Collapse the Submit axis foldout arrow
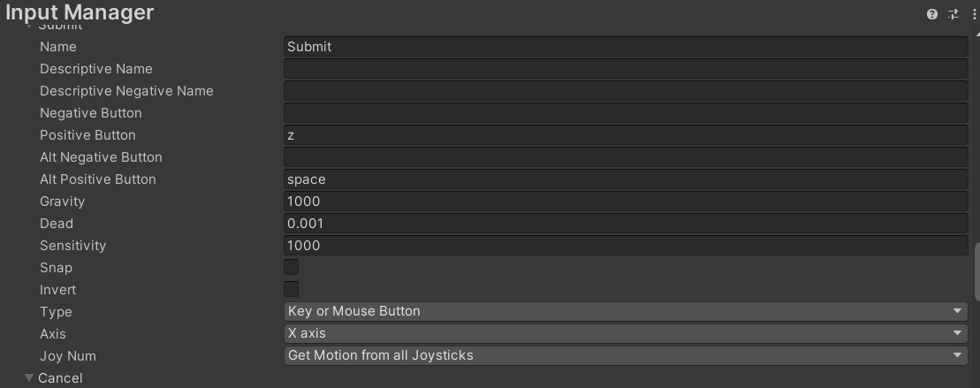 [29, 27]
